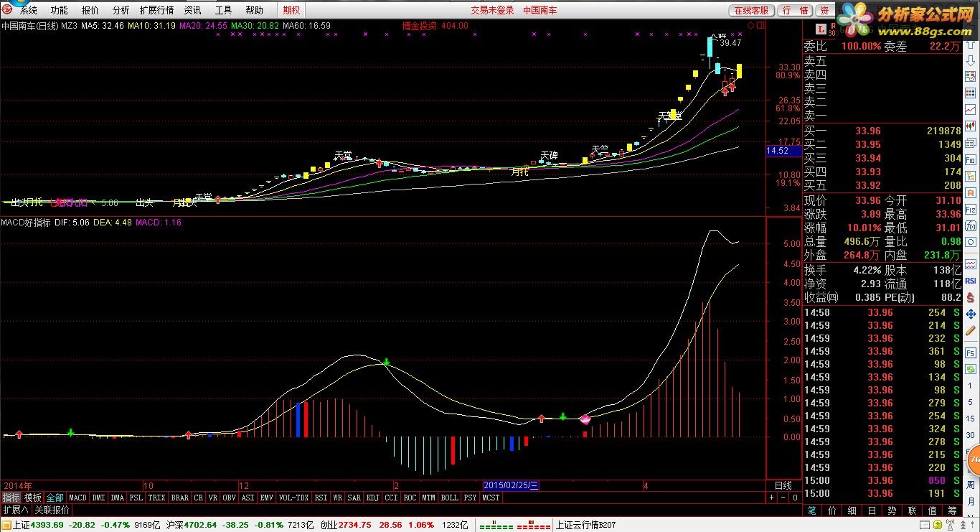Click the red L badge icon

[x=821, y=29]
